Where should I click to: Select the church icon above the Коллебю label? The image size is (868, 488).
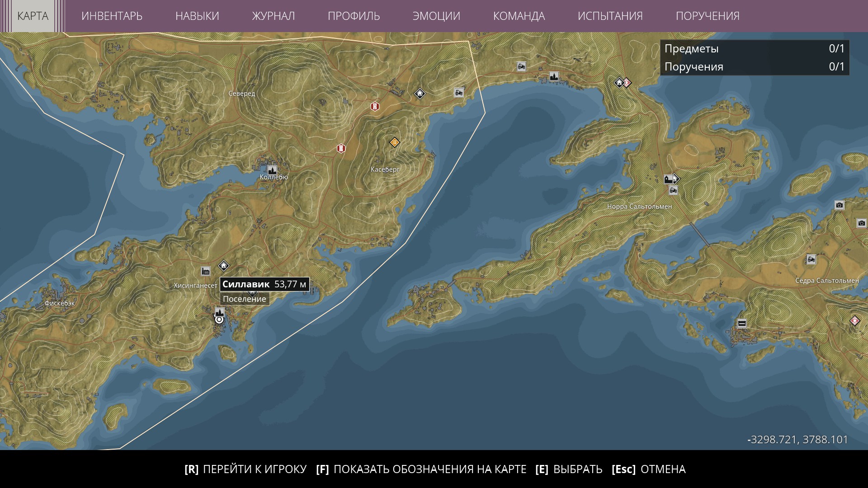272,170
